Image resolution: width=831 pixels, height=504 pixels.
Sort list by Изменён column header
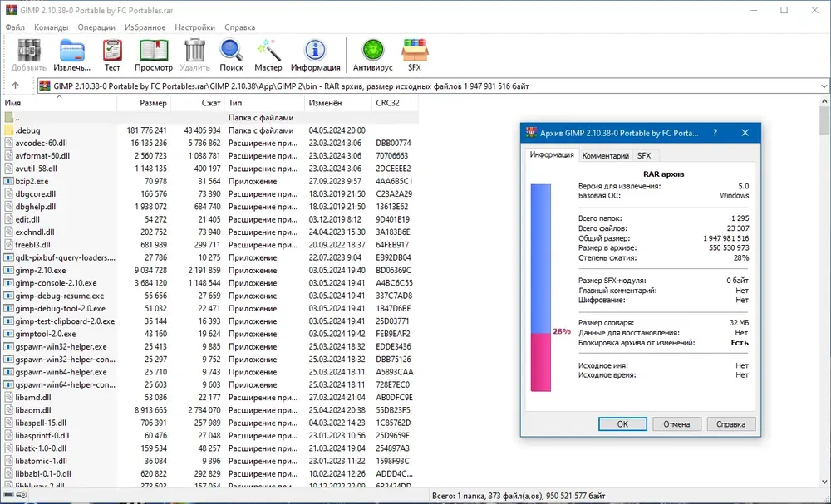(338, 103)
